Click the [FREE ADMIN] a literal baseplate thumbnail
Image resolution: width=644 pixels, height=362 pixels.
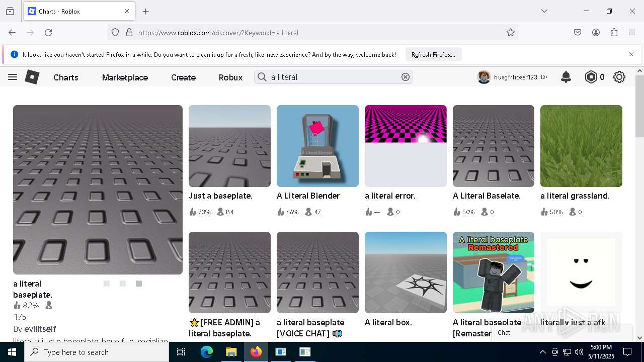229,273
